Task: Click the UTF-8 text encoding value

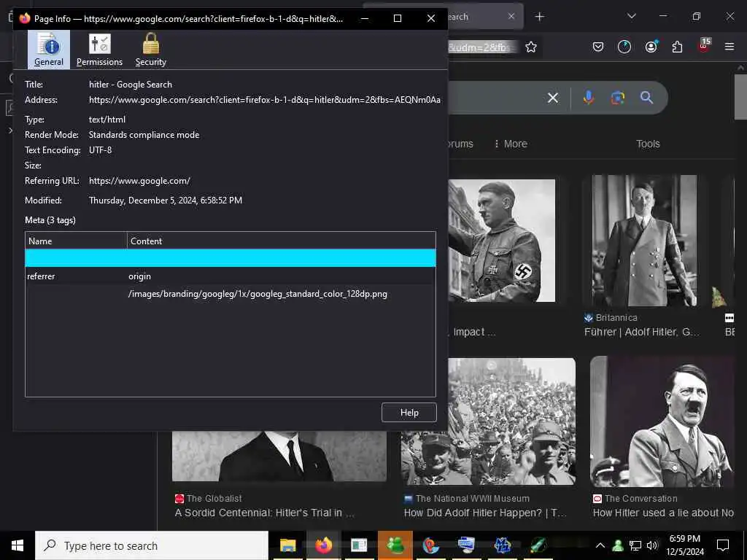Action: pos(100,150)
